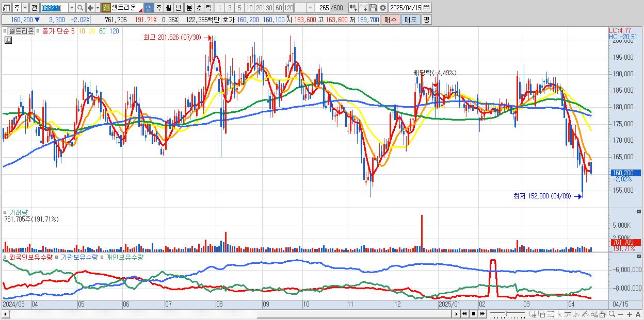644x320 pixels.
Task: Click the minus zoom-out icon at bottom right
Action: 620,314
